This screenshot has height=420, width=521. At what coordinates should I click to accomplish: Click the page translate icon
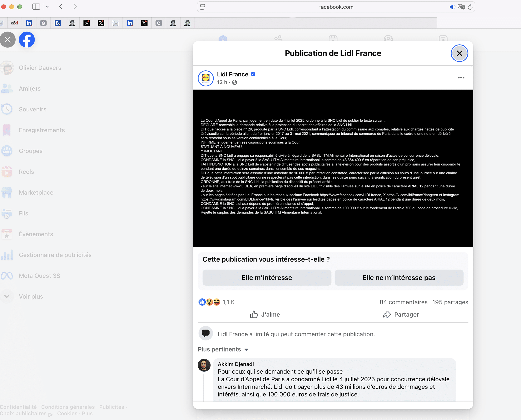461,7
